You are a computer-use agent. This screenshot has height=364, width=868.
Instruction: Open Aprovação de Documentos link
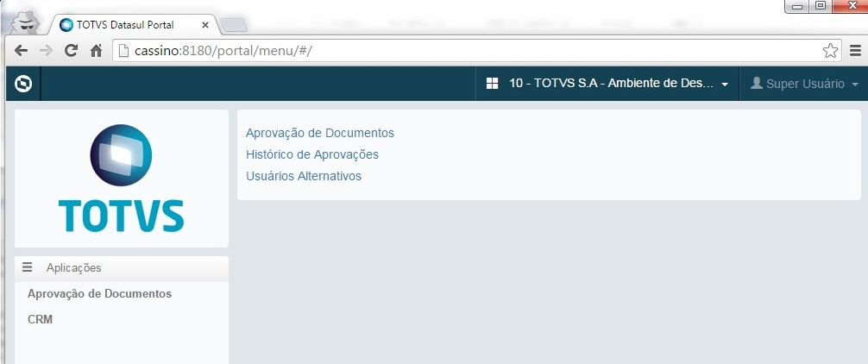click(320, 134)
